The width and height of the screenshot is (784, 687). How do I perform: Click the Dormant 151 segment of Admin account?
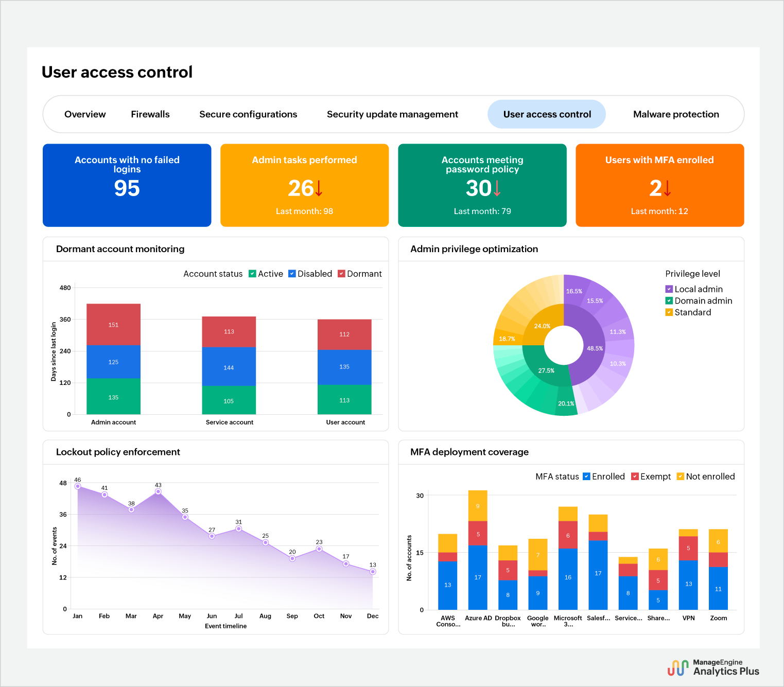coord(113,325)
